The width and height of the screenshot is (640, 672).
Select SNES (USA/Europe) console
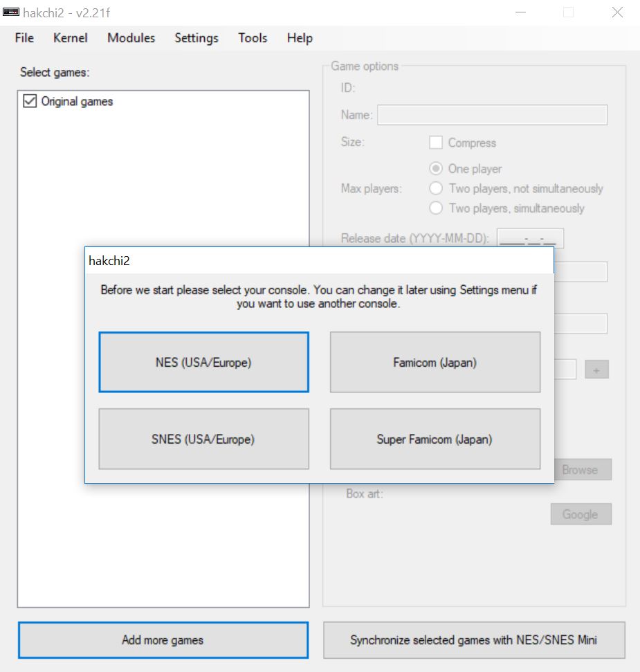[204, 439]
